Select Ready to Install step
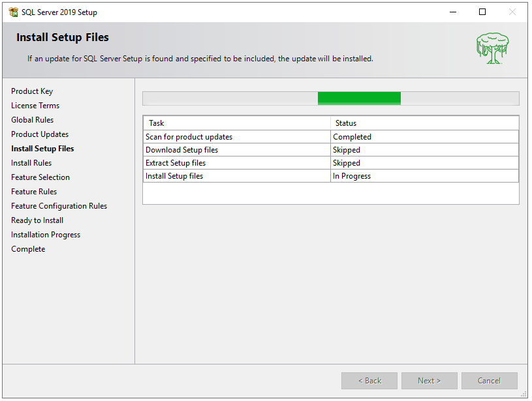This screenshot has width=532, height=401. (x=37, y=220)
